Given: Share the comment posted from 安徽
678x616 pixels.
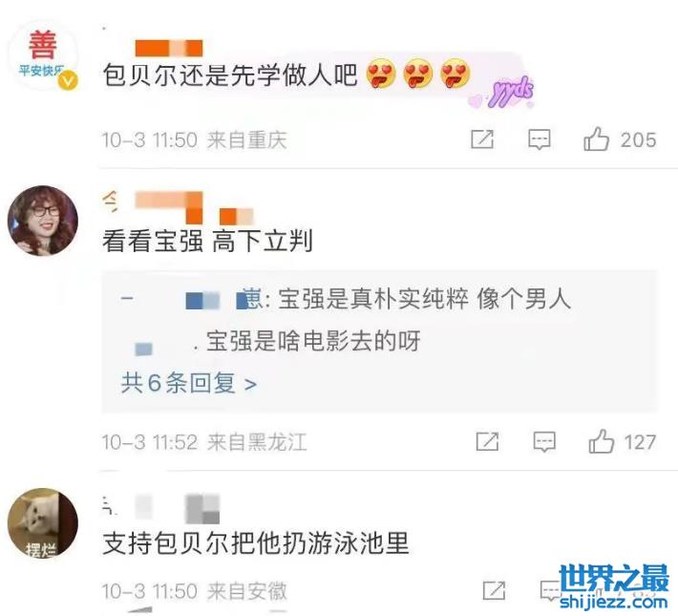Looking at the screenshot, I should 494,590.
